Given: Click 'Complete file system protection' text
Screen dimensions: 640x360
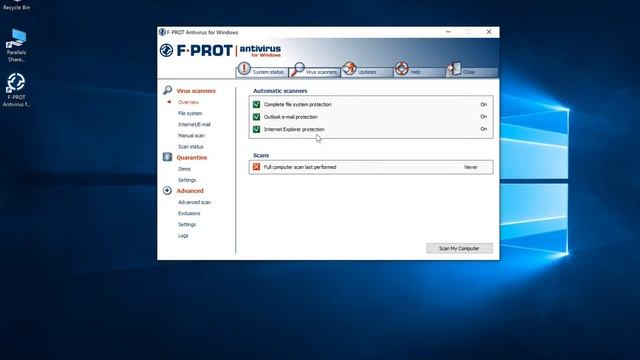Looking at the screenshot, I should click(x=298, y=104).
